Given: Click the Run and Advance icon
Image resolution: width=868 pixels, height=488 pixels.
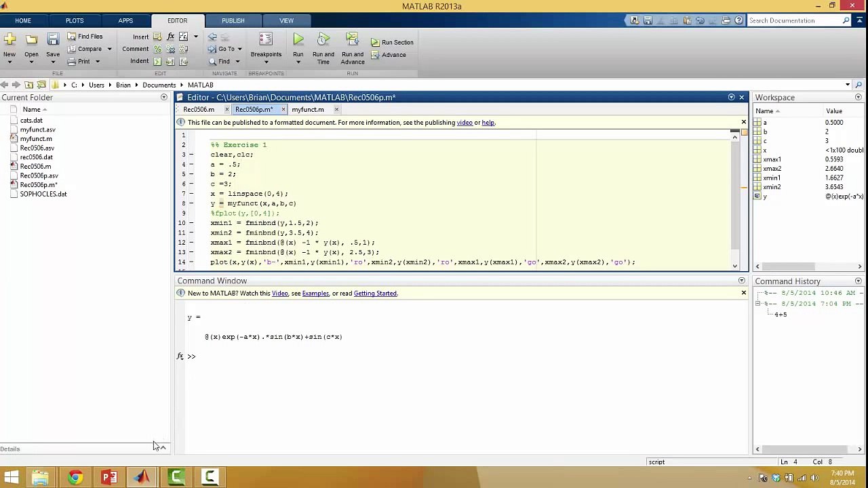Looking at the screenshot, I should (352, 40).
